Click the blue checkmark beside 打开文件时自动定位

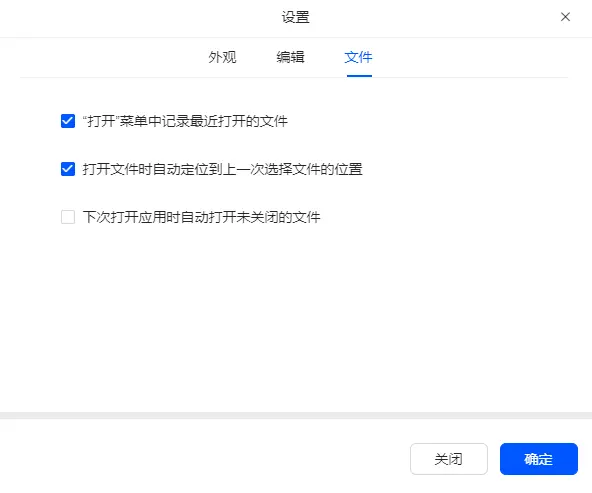tap(68, 169)
